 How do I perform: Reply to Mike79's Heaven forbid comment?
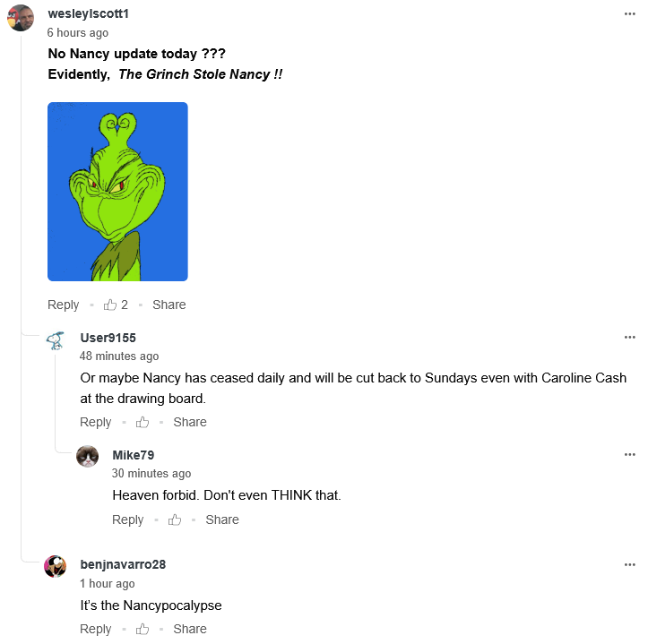(x=127, y=519)
